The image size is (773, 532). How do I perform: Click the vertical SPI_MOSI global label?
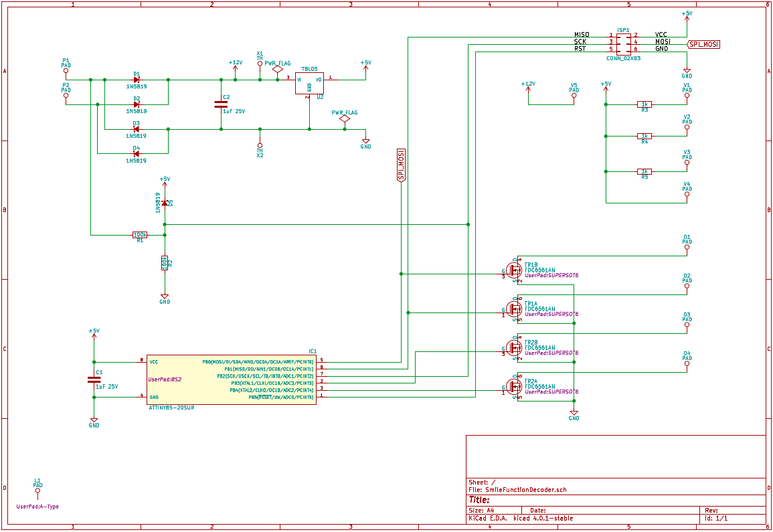tap(402, 165)
